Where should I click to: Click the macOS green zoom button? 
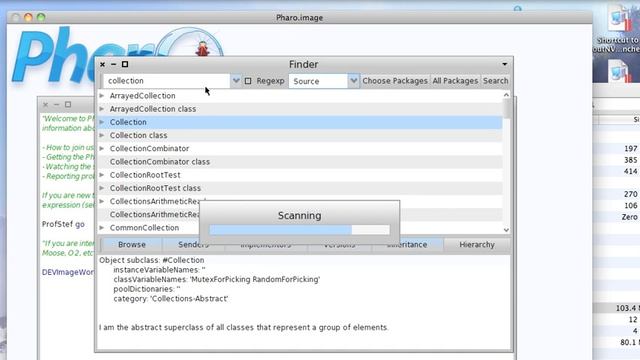pos(41,17)
